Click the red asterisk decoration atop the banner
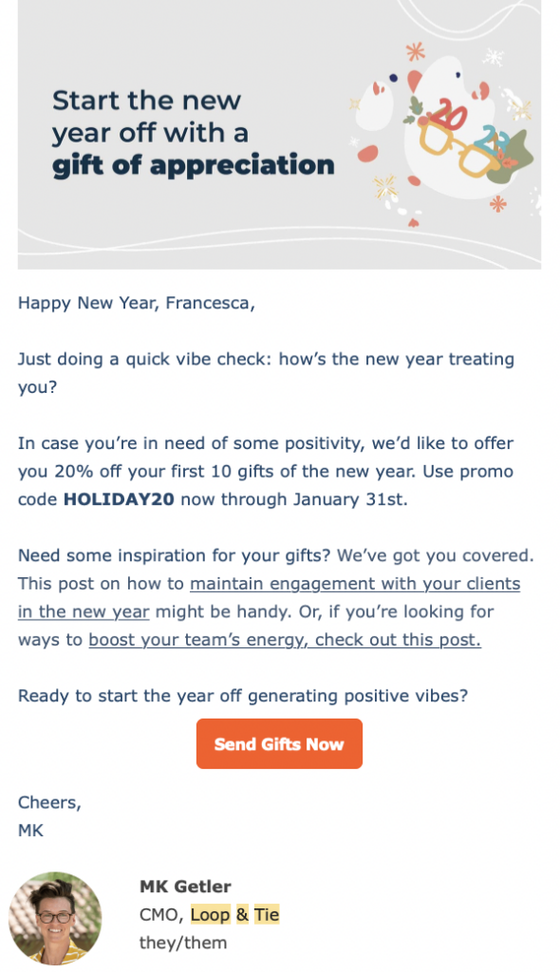The width and height of the screenshot is (560, 972). [x=415, y=51]
